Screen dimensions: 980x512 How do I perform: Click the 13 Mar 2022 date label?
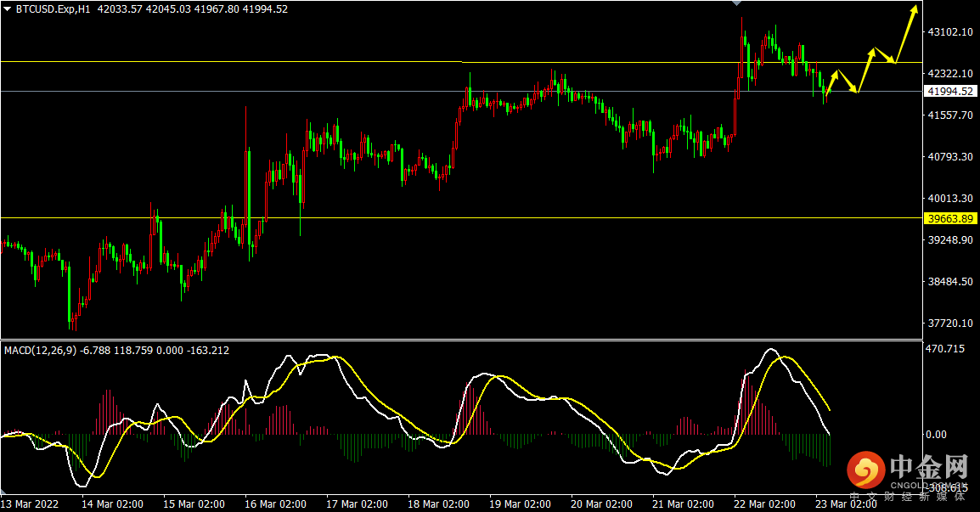tap(30, 504)
